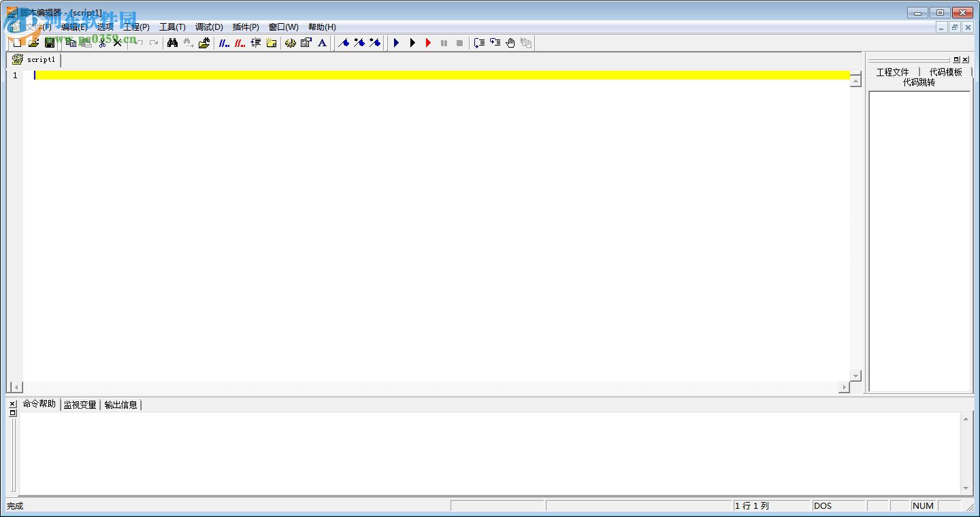Open the 帮助(H) menu

[322, 27]
